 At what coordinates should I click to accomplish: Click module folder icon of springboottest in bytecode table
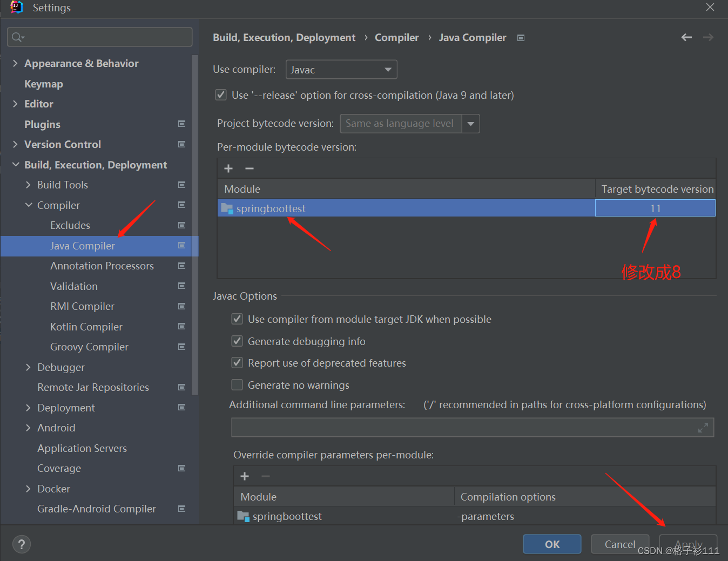tap(227, 208)
